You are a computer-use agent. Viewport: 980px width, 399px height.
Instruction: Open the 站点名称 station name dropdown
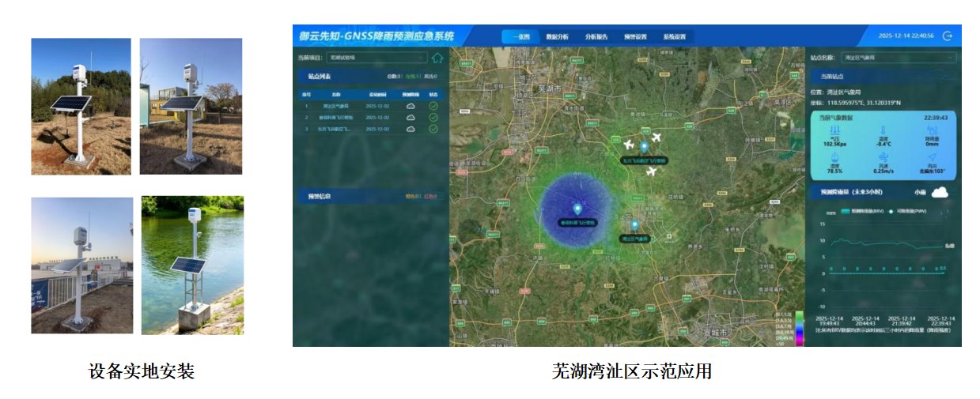pos(899,58)
